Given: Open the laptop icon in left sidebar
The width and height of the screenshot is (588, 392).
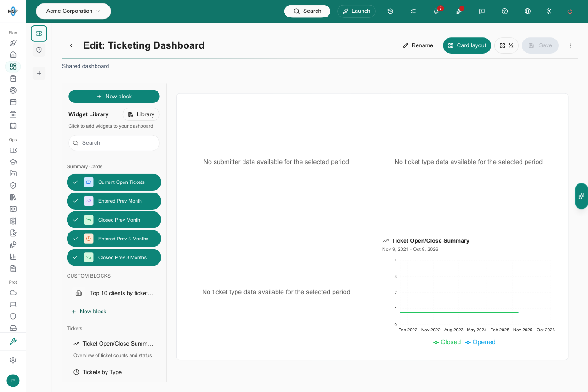Looking at the screenshot, I should point(13,304).
